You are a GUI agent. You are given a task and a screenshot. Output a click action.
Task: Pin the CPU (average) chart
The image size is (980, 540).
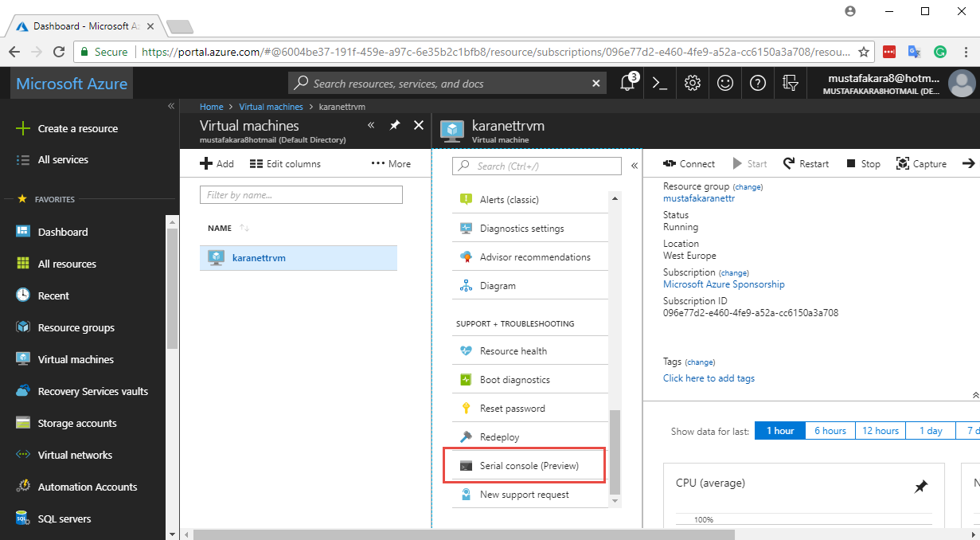tap(921, 486)
